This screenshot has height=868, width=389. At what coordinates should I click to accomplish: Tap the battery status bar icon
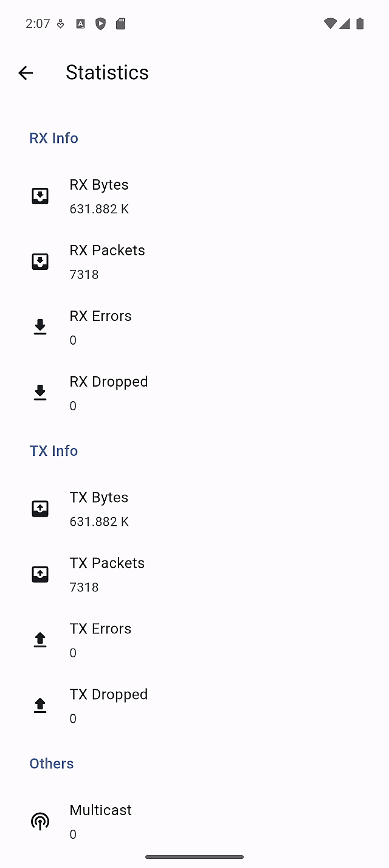pos(360,24)
